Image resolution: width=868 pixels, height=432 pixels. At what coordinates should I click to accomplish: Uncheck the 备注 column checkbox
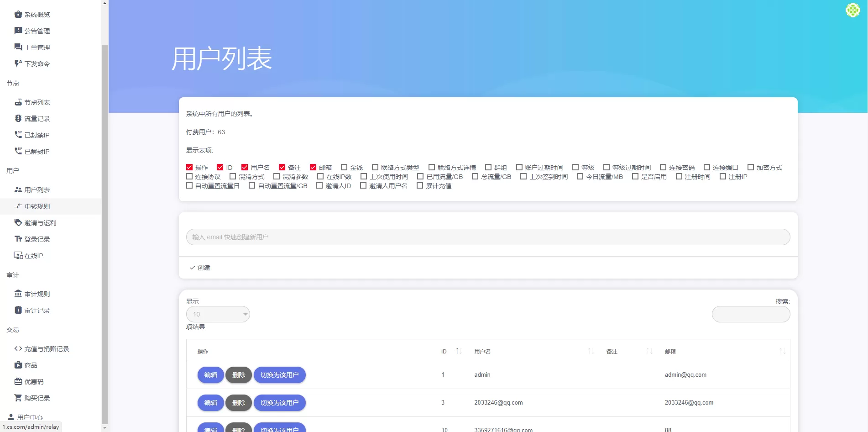click(282, 168)
